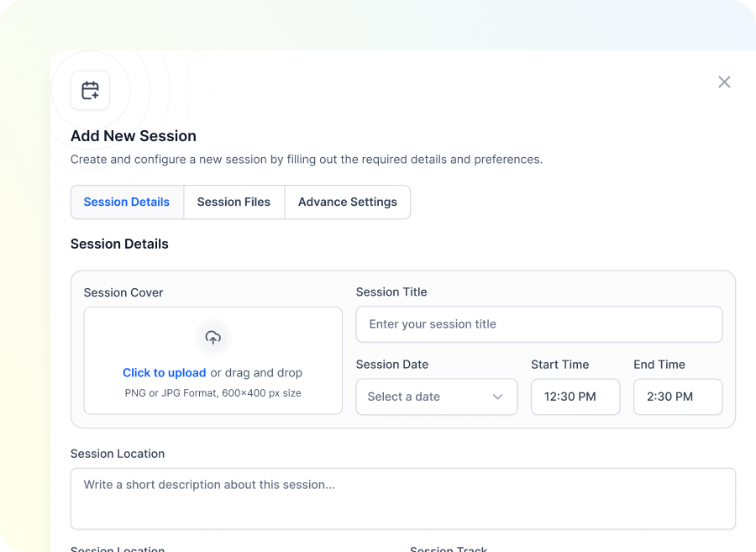
Task: Click the calendar-plus icon above Add New Session
Action: click(90, 90)
